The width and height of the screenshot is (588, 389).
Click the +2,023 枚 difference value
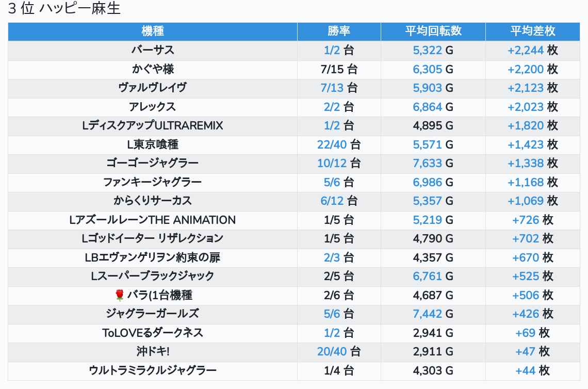532,107
